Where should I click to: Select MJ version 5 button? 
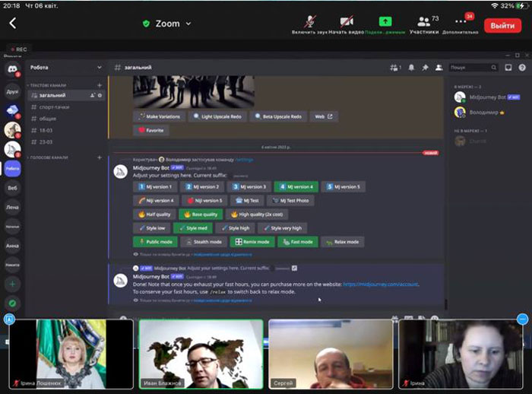point(344,187)
